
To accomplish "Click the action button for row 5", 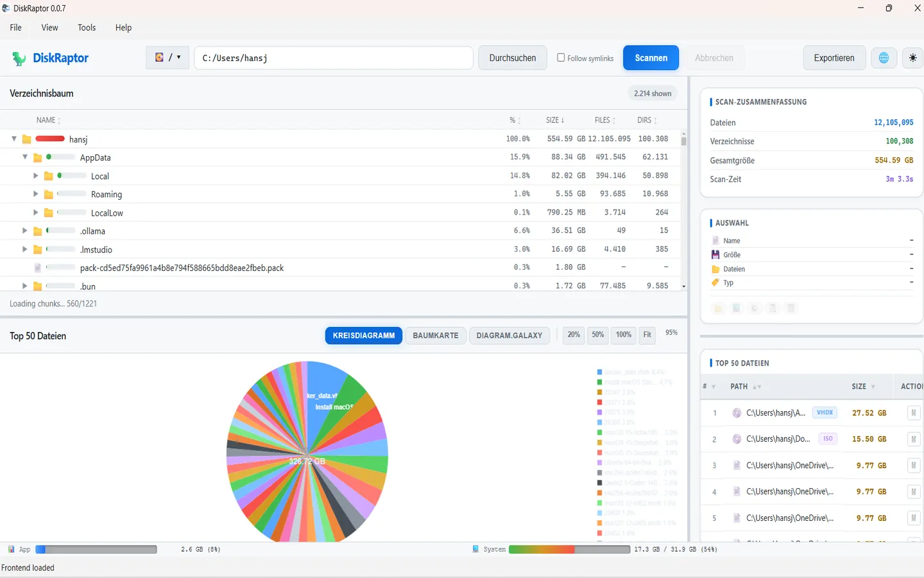I will pos(914,518).
